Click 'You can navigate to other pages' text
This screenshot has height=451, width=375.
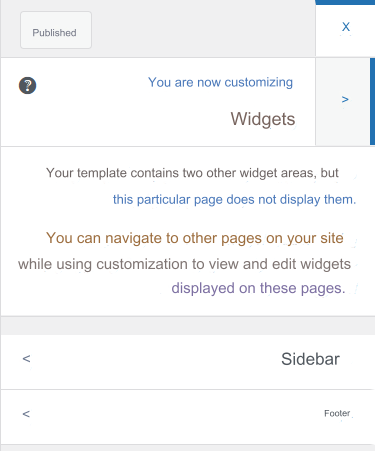(x=195, y=238)
